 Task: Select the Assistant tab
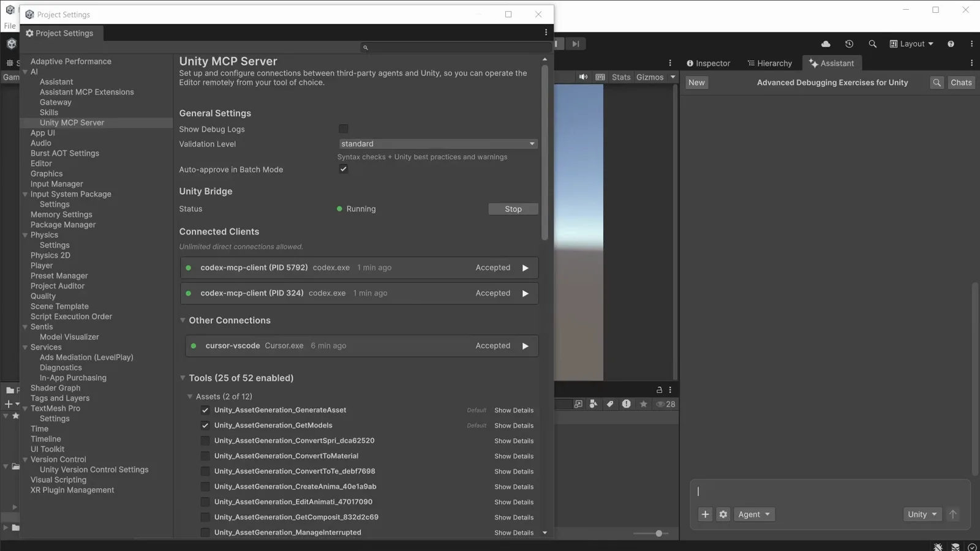[832, 63]
